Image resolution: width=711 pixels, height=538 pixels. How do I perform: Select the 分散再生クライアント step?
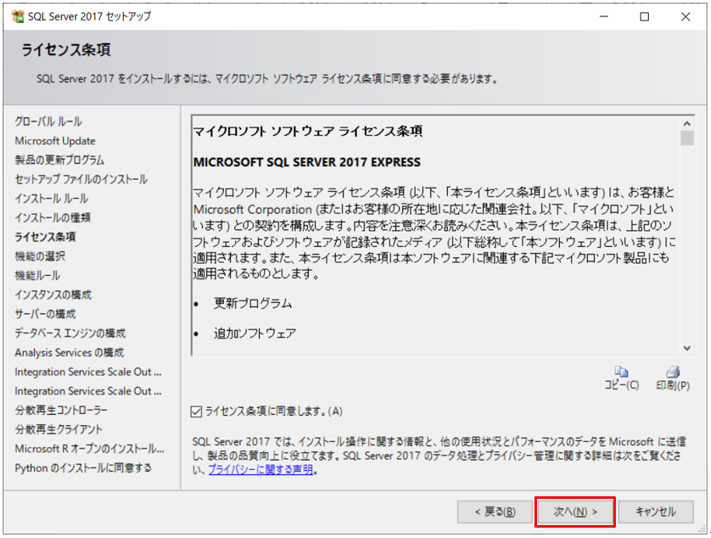point(58,430)
